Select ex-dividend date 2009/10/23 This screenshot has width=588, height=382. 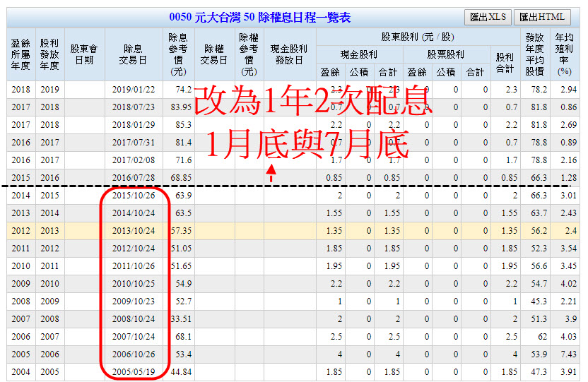134,301
